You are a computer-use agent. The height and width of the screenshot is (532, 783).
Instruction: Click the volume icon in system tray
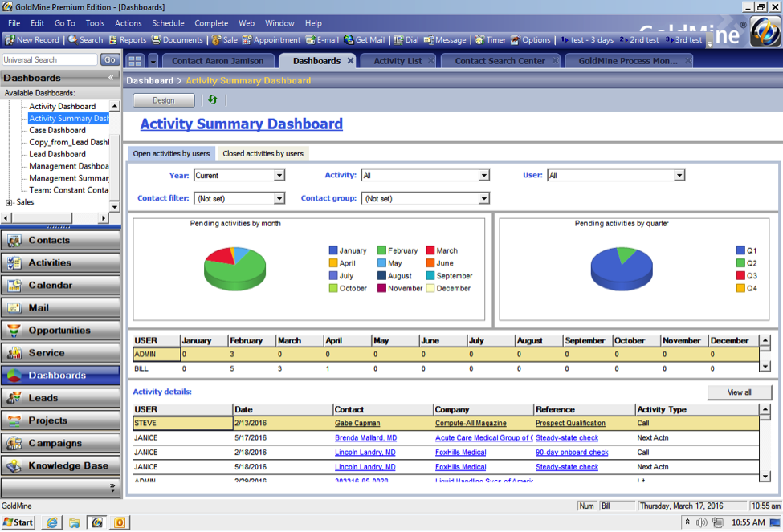click(702, 522)
